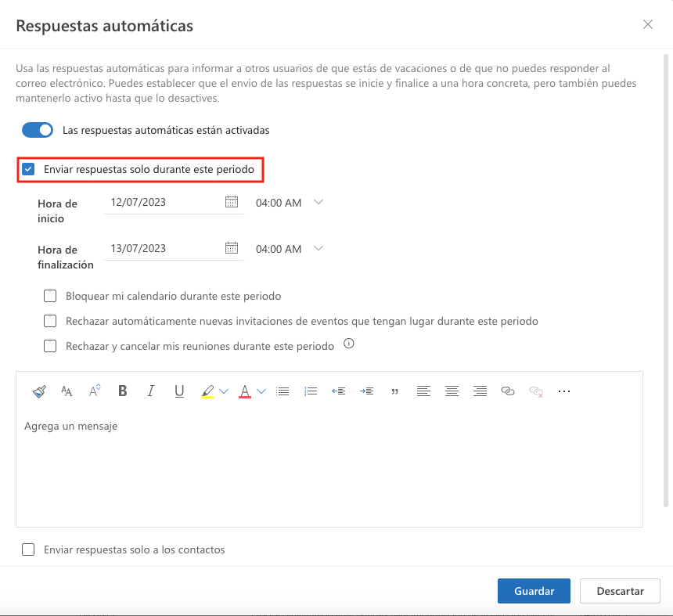673x616 pixels.
Task: Apply italic formatting in the editor
Action: pos(150,391)
